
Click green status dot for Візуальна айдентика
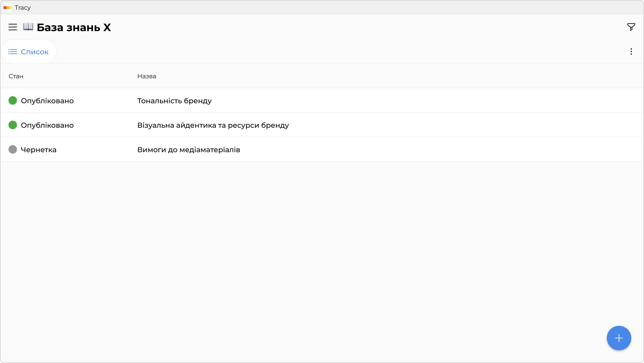[13, 125]
